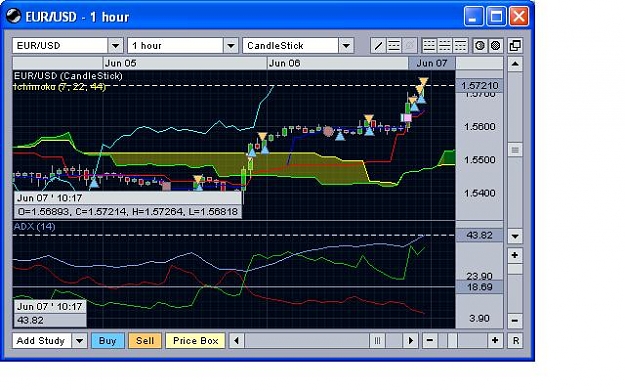This screenshot has height=391, width=625.
Task: Click the CandleStick chart type field
Action: point(291,46)
